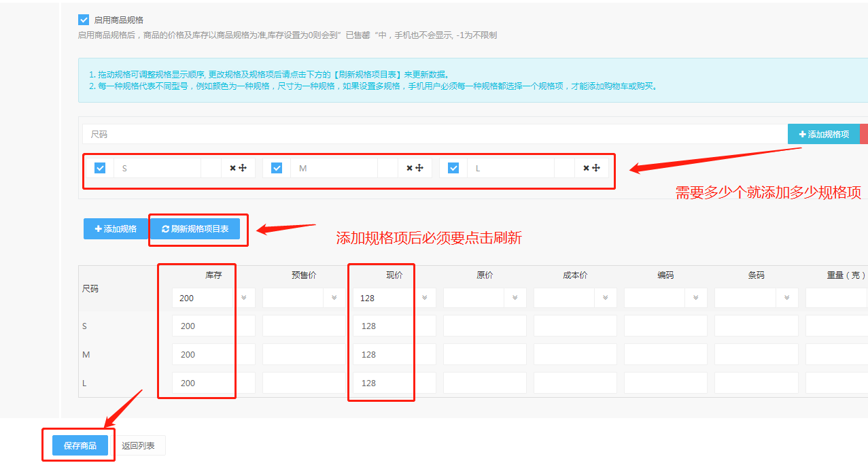868x463 pixels.
Task: Toggle the checkbox for spec item S
Action: 100,168
